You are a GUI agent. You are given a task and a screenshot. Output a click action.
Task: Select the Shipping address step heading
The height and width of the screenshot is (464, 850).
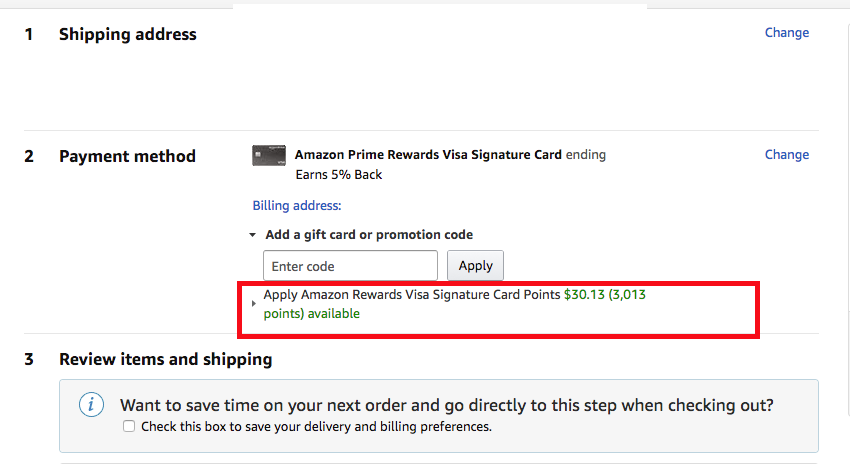[x=128, y=34]
